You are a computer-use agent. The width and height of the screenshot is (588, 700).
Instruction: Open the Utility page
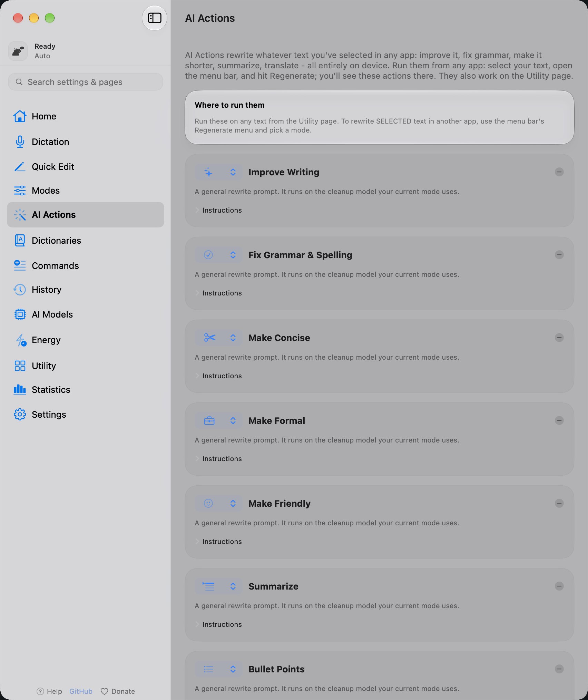pos(85,366)
